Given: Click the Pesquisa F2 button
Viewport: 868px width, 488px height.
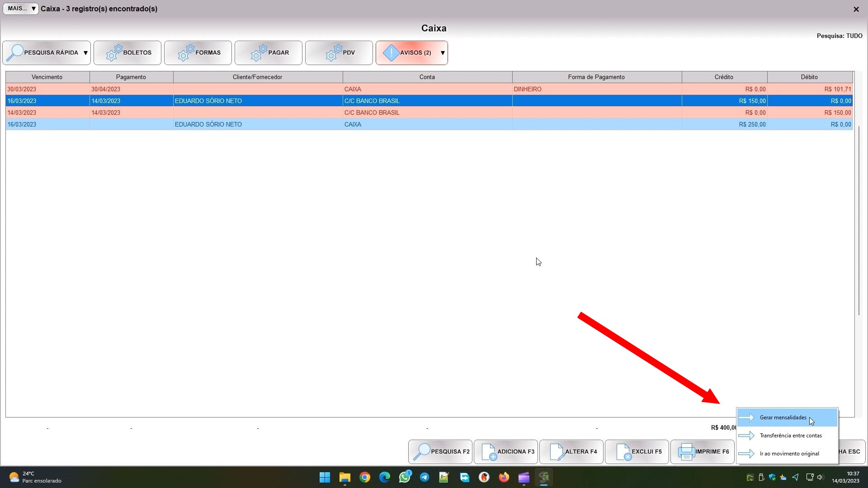Looking at the screenshot, I should [x=440, y=451].
